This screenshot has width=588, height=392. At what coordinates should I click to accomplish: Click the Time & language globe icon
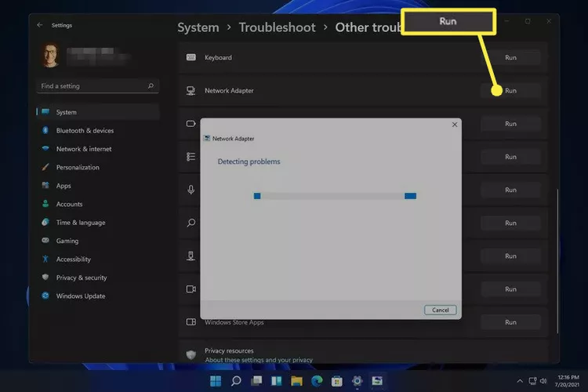tap(45, 222)
